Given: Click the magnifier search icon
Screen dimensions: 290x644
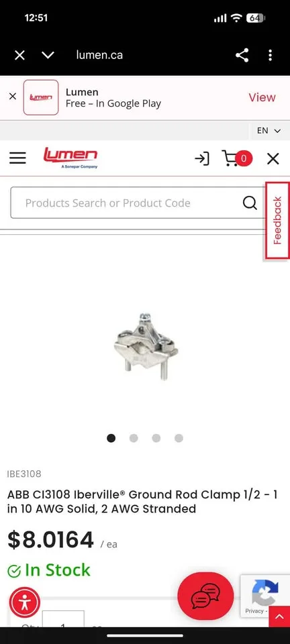Looking at the screenshot, I should (250, 203).
